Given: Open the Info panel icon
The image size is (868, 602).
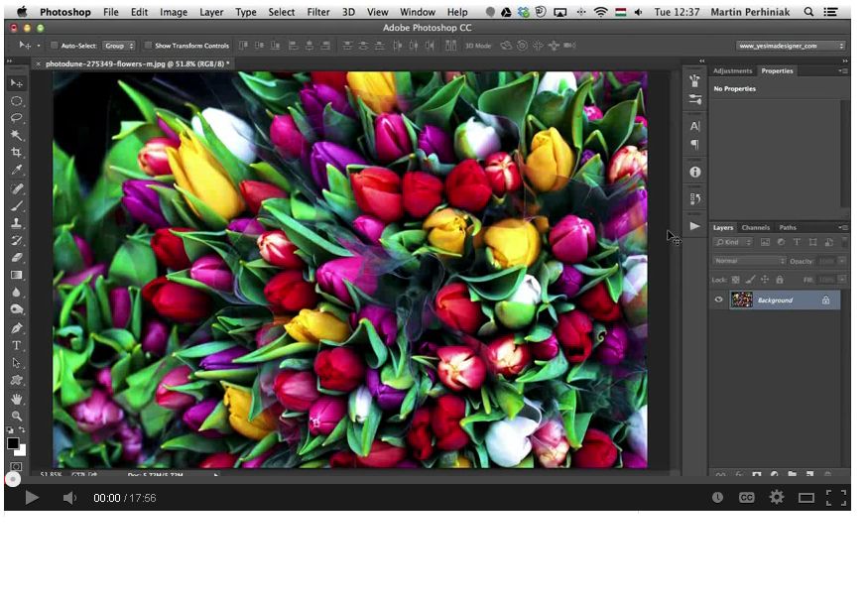Looking at the screenshot, I should click(x=694, y=172).
